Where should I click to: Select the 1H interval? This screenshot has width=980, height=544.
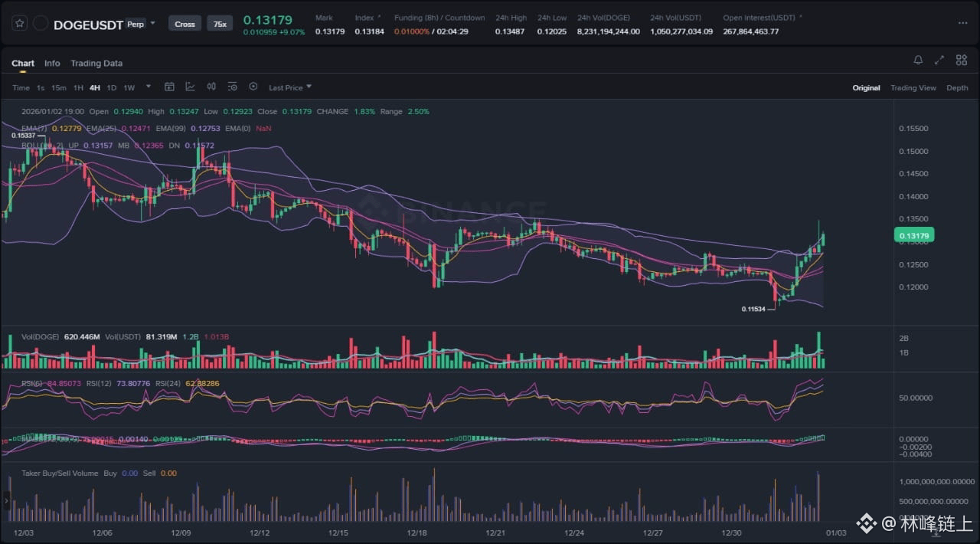tap(78, 87)
